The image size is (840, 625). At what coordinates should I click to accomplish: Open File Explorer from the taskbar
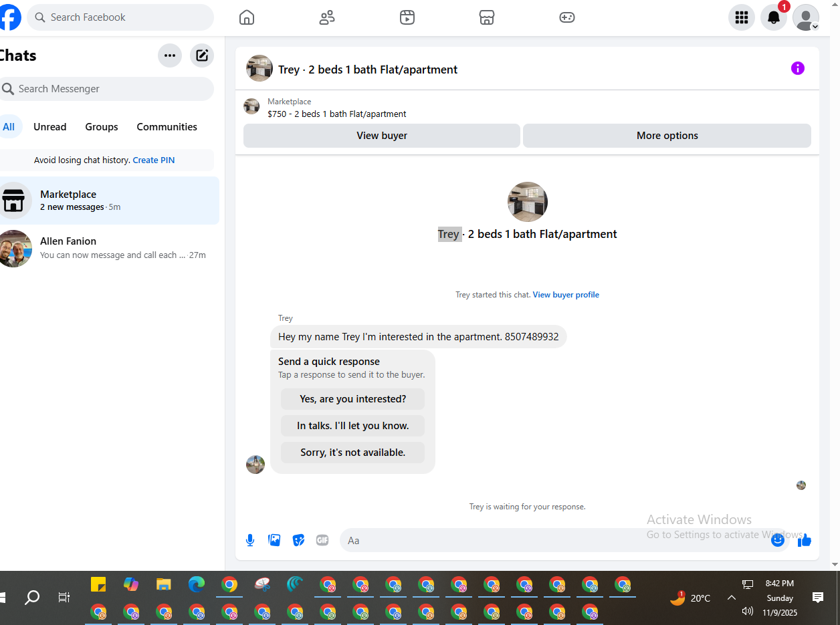point(164,584)
